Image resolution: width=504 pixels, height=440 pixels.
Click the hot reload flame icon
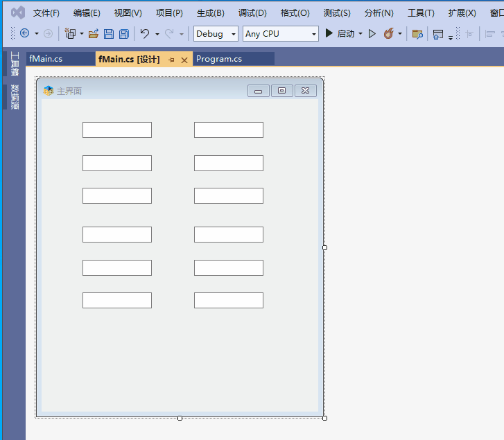(389, 33)
